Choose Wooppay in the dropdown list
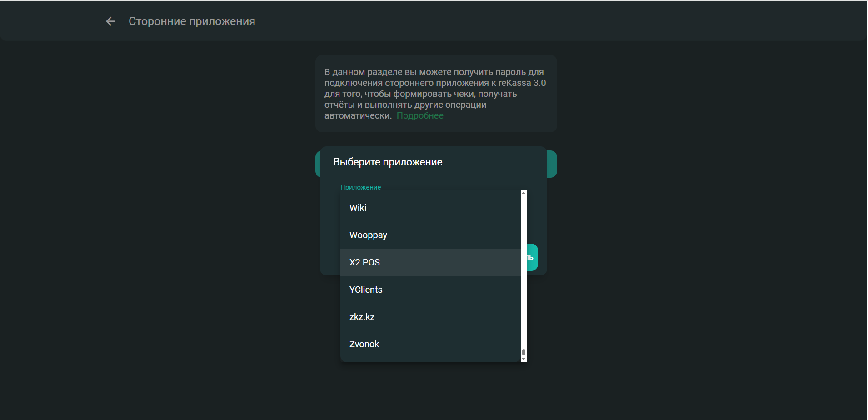The width and height of the screenshot is (868, 420). coord(368,235)
